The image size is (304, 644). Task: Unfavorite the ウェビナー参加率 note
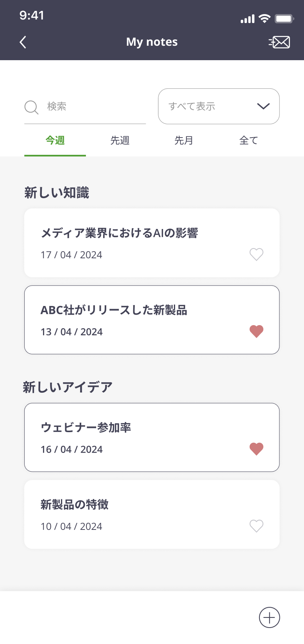[x=256, y=449]
